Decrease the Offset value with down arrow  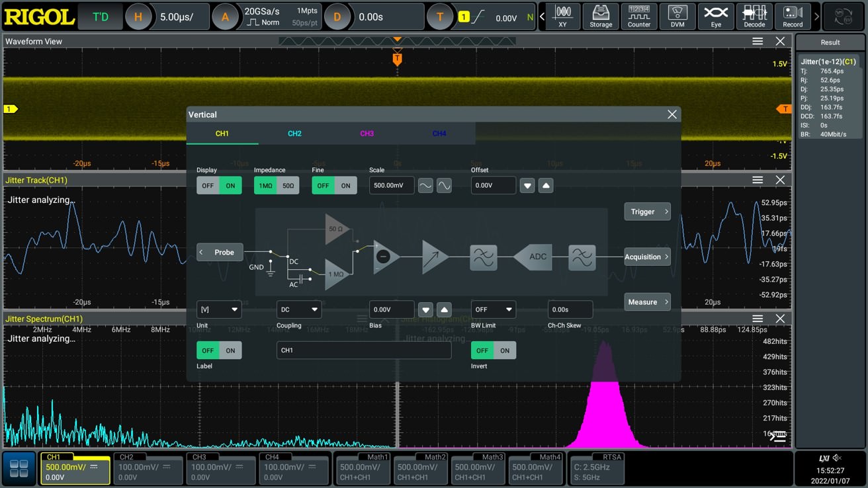(x=527, y=186)
